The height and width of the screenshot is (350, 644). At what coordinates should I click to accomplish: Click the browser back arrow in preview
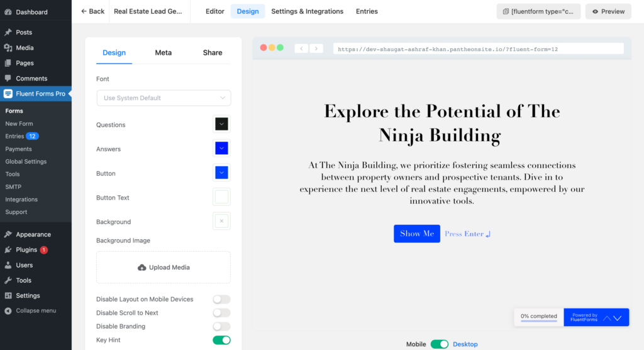tap(301, 48)
